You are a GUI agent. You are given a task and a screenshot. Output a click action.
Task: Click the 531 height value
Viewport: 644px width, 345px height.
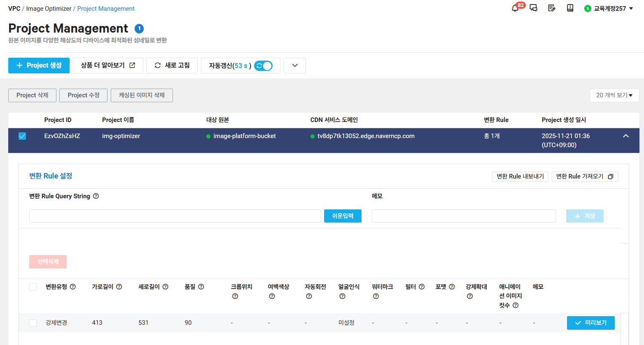[x=143, y=323]
